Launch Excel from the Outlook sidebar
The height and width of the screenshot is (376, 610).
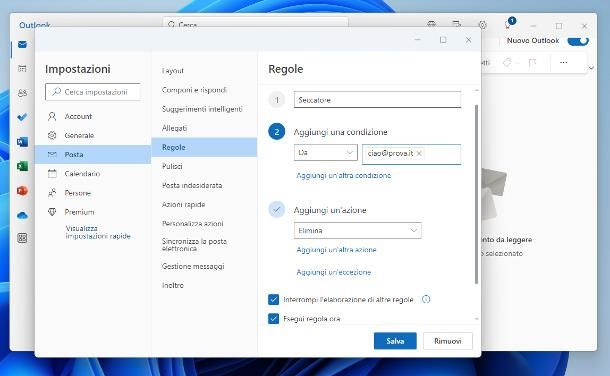(22, 166)
